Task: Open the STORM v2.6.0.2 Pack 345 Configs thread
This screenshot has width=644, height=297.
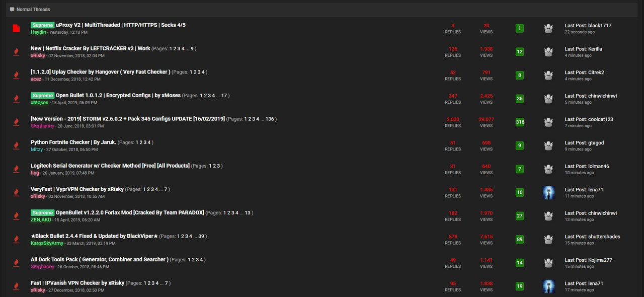Action: [x=128, y=119]
